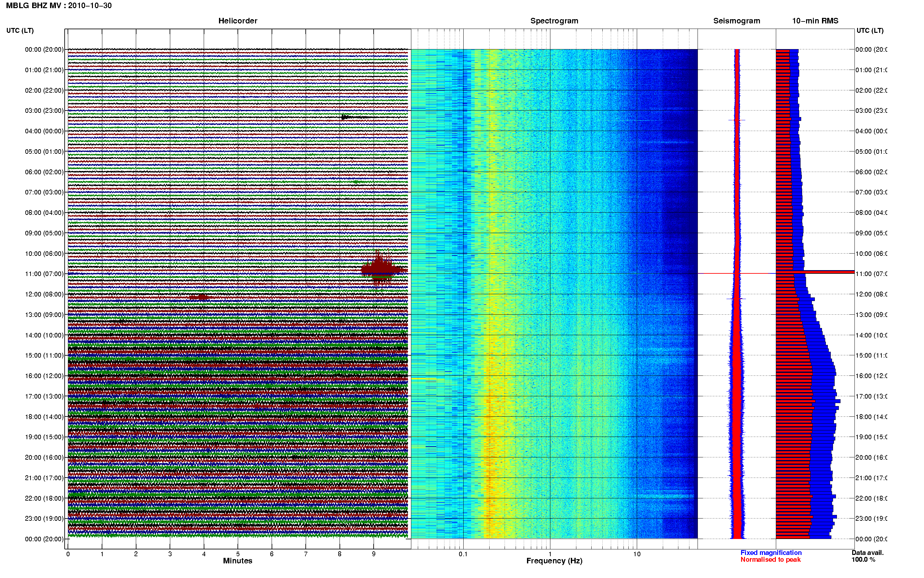Click the right '22:00 (18:' time label
924x578 pixels.
[871, 498]
